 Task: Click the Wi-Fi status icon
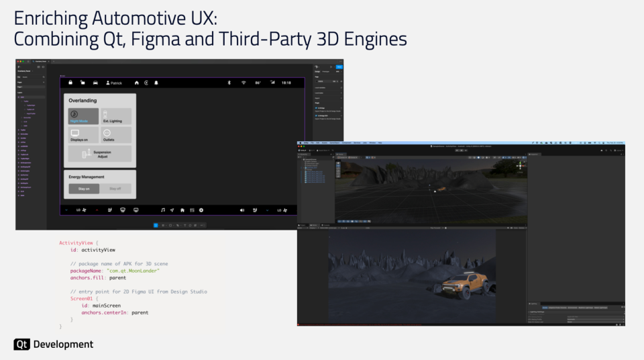pyautogui.click(x=244, y=83)
